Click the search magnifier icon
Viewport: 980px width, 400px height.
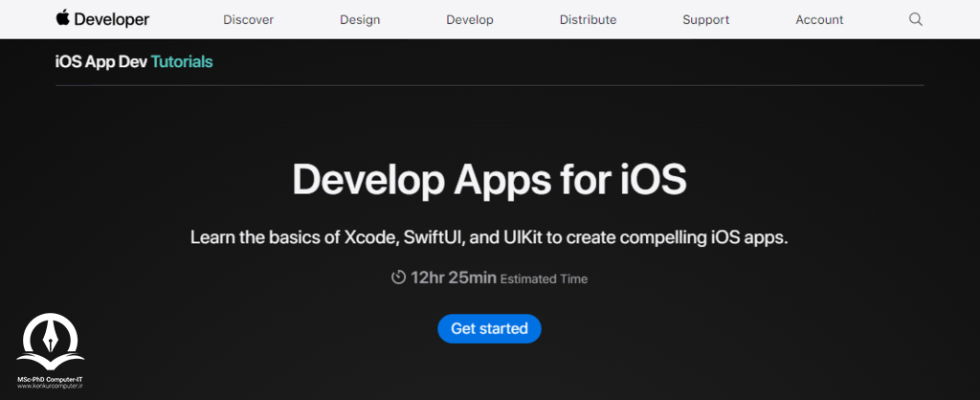(916, 19)
